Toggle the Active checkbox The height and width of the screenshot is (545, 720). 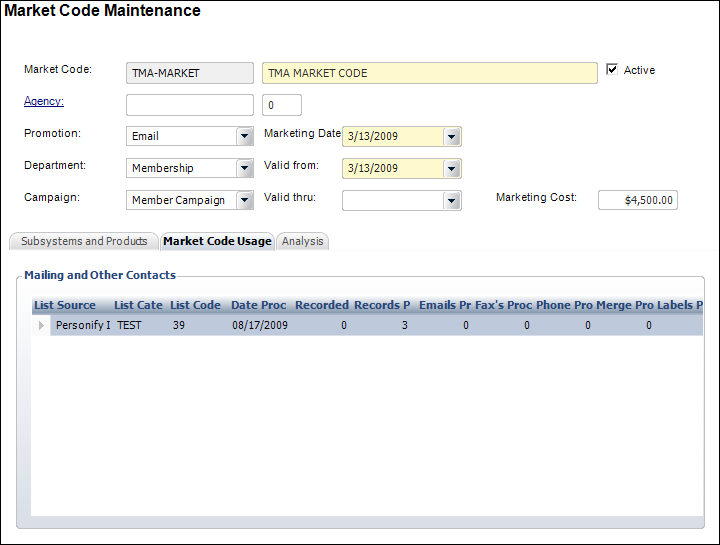(x=612, y=69)
